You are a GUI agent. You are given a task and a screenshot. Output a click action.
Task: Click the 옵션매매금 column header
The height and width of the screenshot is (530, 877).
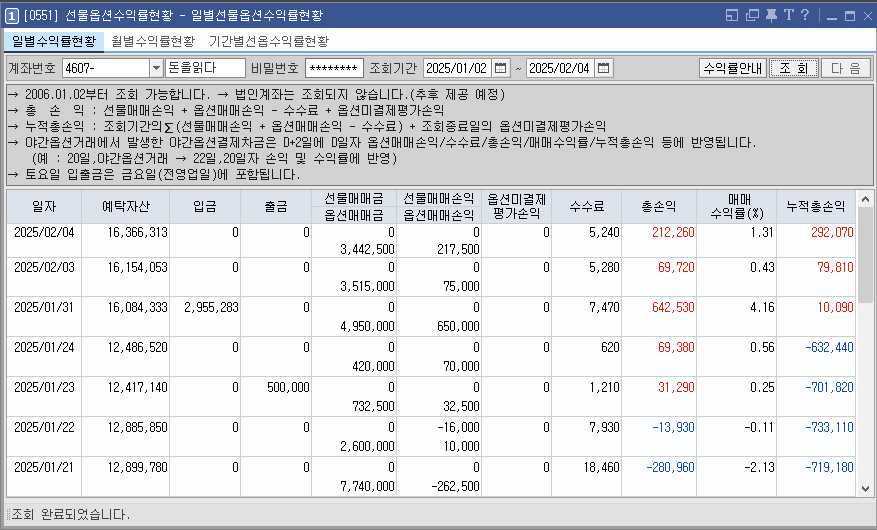pyautogui.click(x=354, y=215)
